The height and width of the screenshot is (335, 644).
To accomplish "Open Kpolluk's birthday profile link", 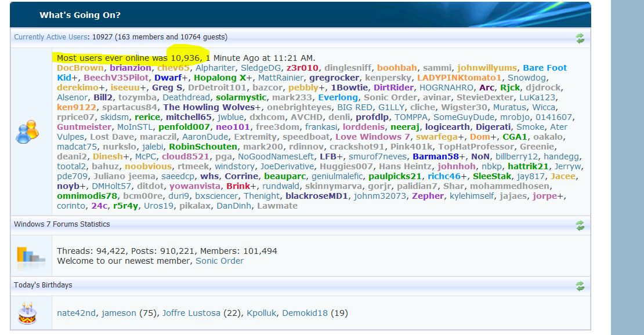I will pyautogui.click(x=262, y=313).
